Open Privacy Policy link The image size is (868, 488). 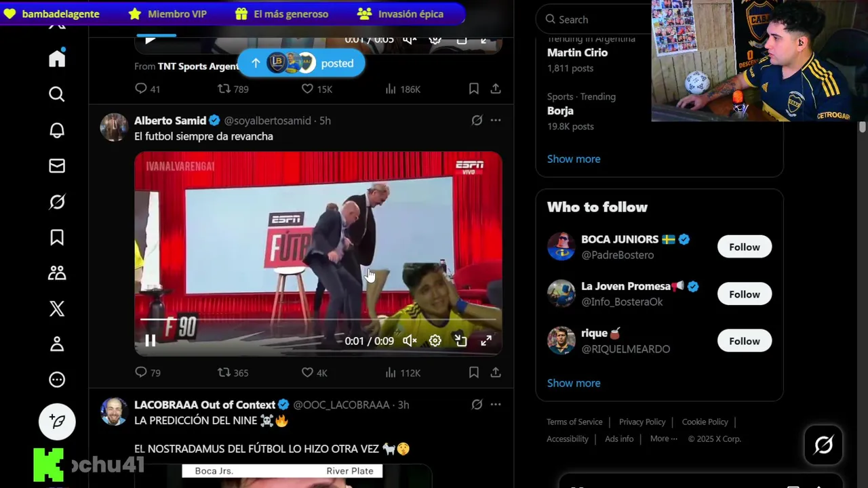click(x=642, y=422)
